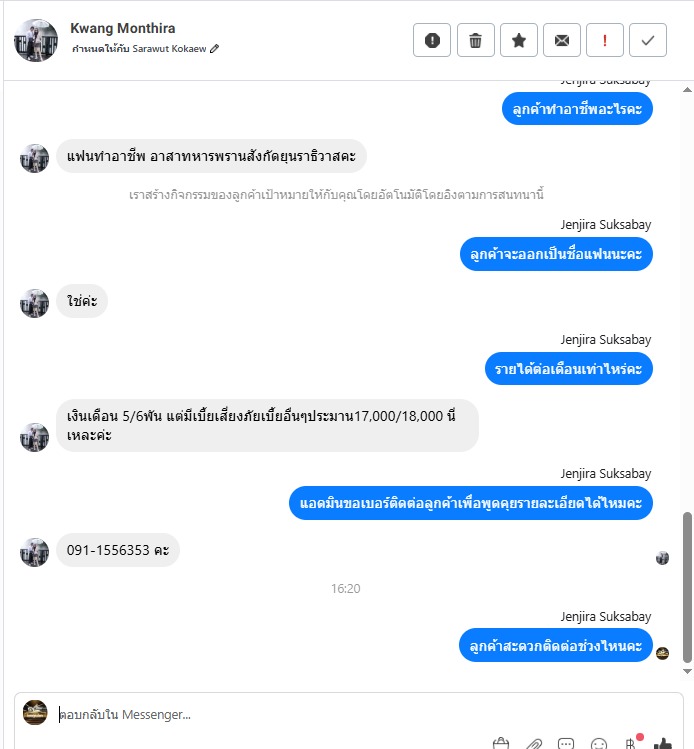Open saved replies speech bubble icon
Screen dimensions: 694x749
pos(566,744)
